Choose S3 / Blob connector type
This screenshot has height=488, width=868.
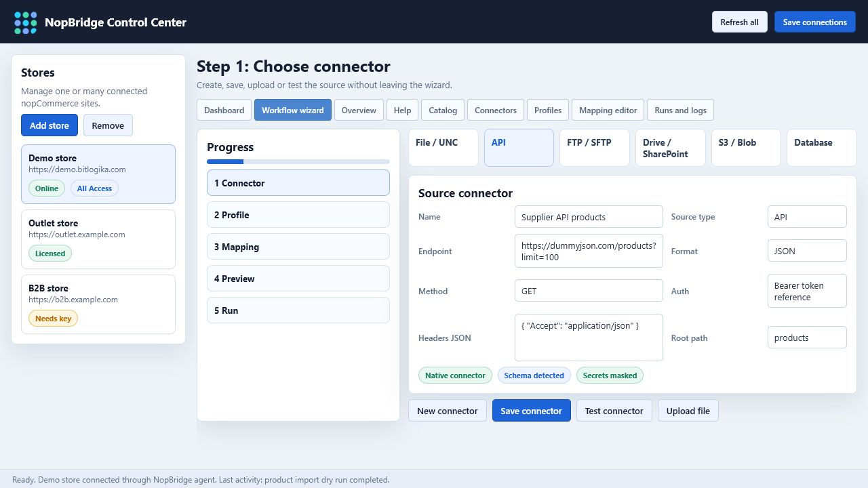coord(746,148)
